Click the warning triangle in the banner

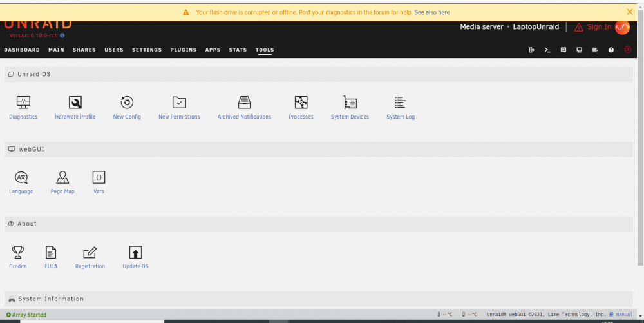point(186,12)
